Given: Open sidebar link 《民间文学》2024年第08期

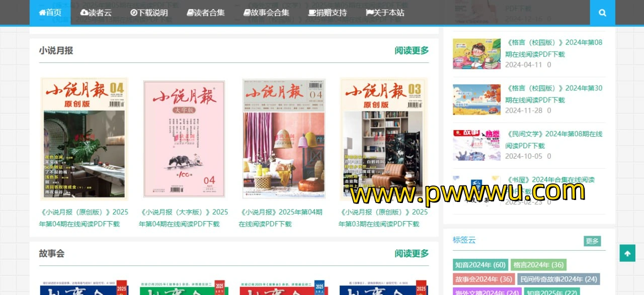Looking at the screenshot, I should tap(553, 140).
